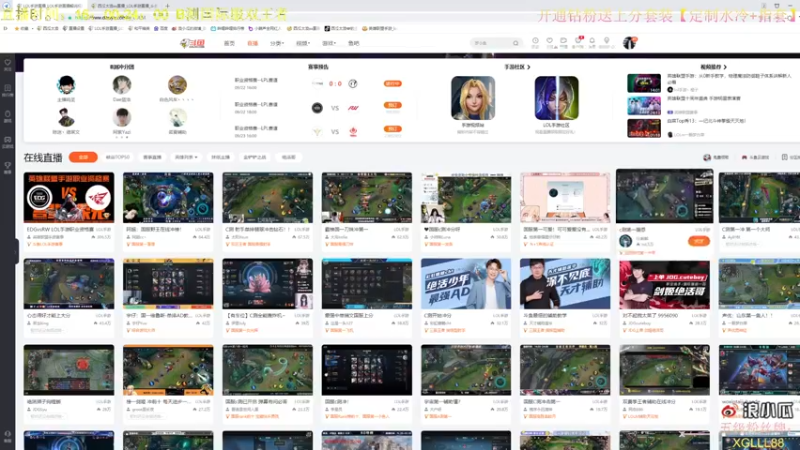Click the red gamepad link right of filters
The width and height of the screenshot is (800, 450).
755,157
